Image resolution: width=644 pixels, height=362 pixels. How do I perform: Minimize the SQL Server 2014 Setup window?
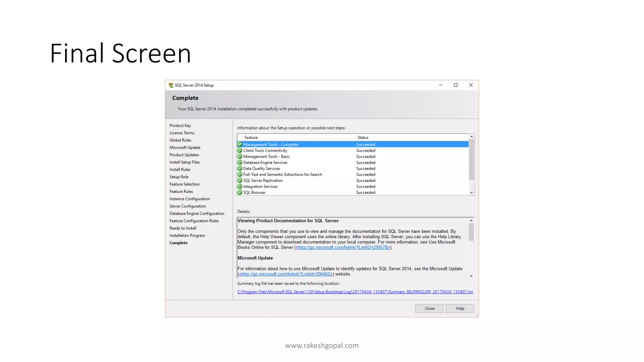(x=441, y=85)
